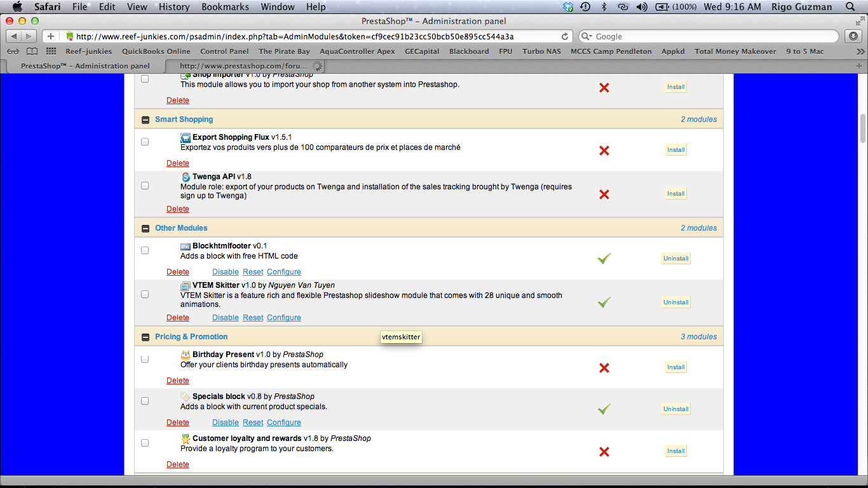This screenshot has width=868, height=488.
Task: Disable the Specials block module
Action: pyautogui.click(x=226, y=423)
